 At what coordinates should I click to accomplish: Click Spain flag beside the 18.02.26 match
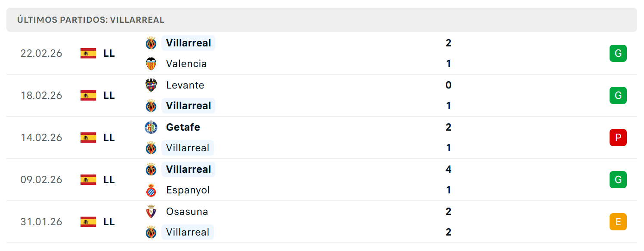(88, 95)
